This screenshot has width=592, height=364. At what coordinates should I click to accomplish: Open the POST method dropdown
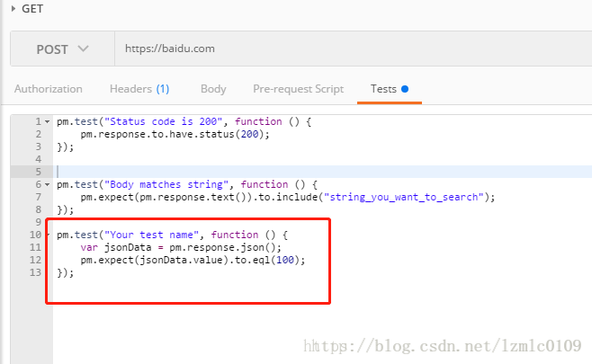pyautogui.click(x=62, y=49)
